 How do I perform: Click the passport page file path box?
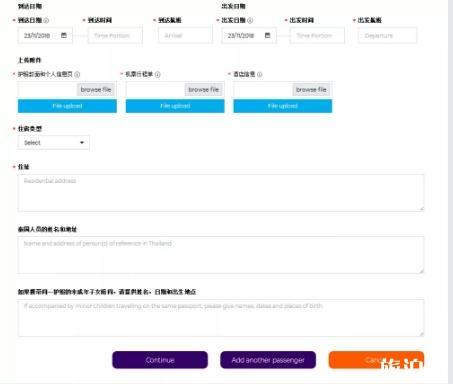47,90
